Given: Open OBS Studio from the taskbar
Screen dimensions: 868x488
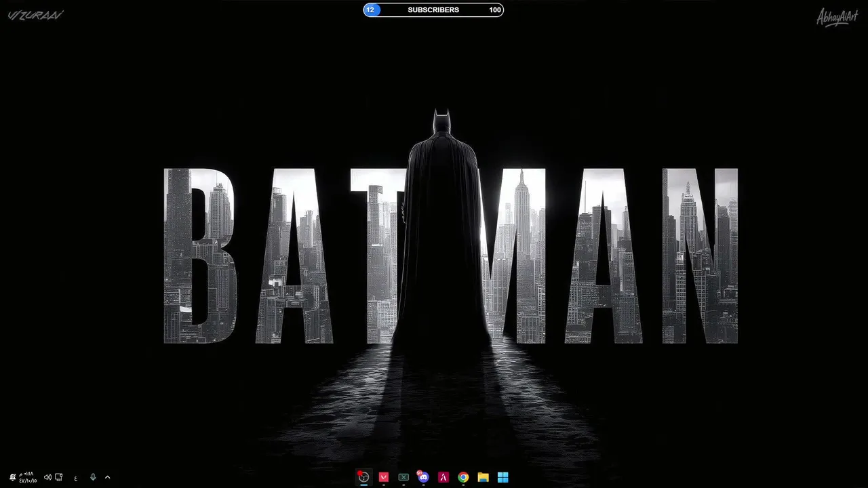Looking at the screenshot, I should 363,477.
